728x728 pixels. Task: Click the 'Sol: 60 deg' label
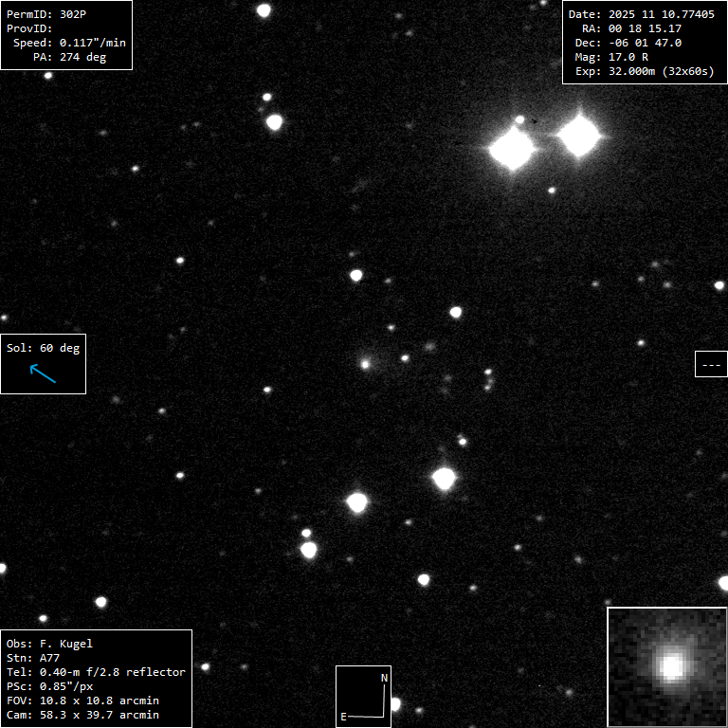tap(43, 348)
